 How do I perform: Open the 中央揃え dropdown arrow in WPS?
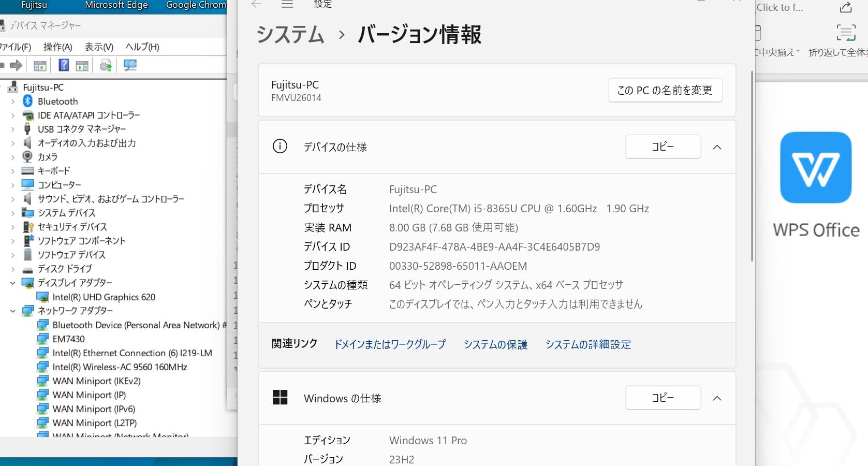798,51
